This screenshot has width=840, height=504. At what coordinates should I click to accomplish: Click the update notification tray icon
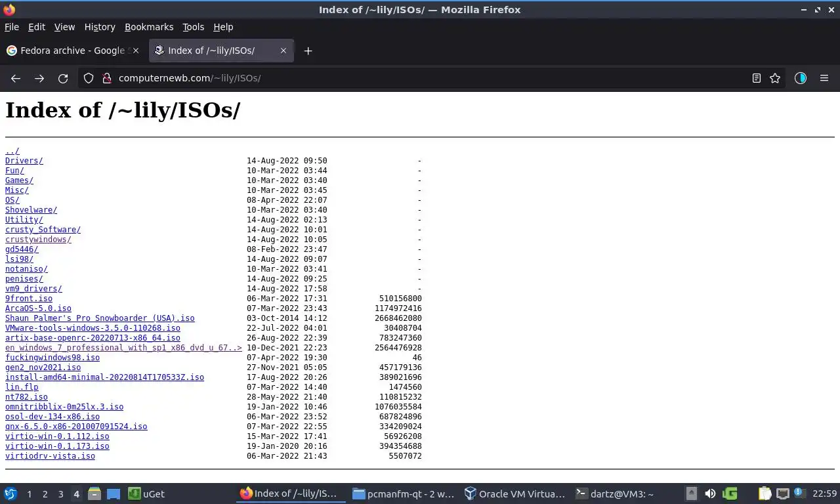(799, 493)
